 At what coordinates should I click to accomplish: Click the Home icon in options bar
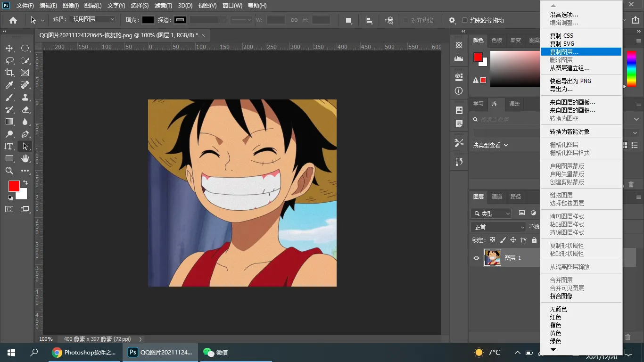13,20
